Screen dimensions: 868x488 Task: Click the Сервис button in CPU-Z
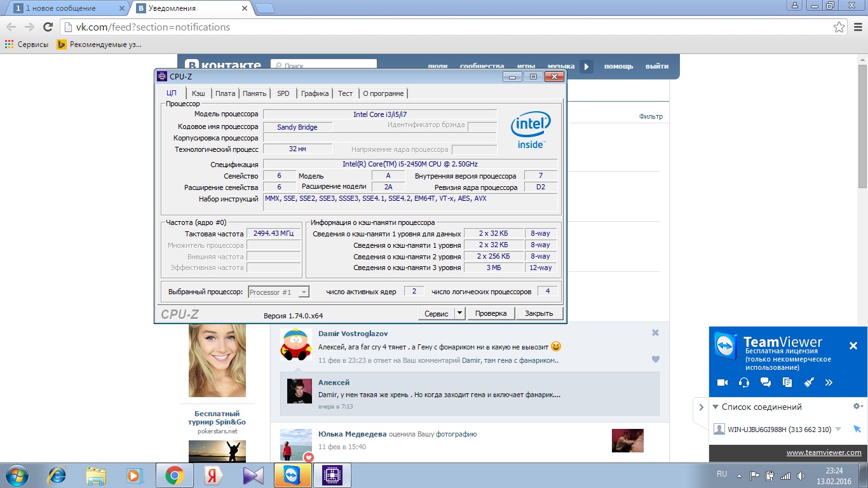[x=437, y=313]
